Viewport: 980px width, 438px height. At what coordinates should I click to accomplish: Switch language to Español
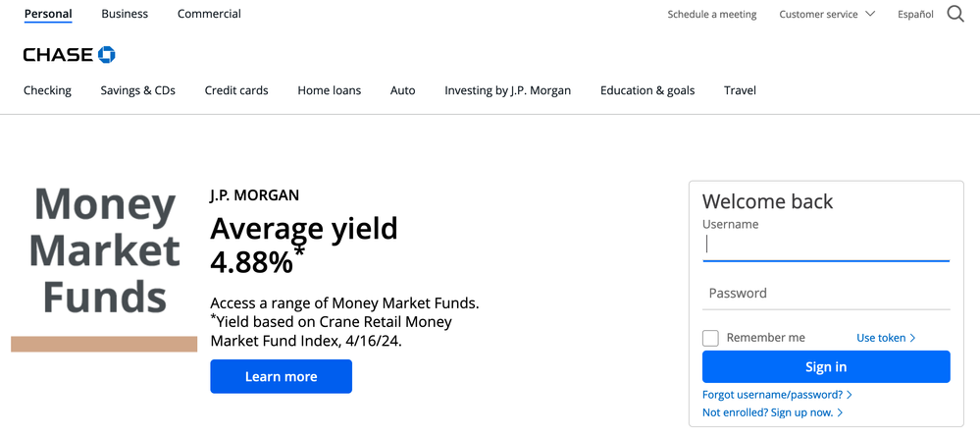click(915, 15)
